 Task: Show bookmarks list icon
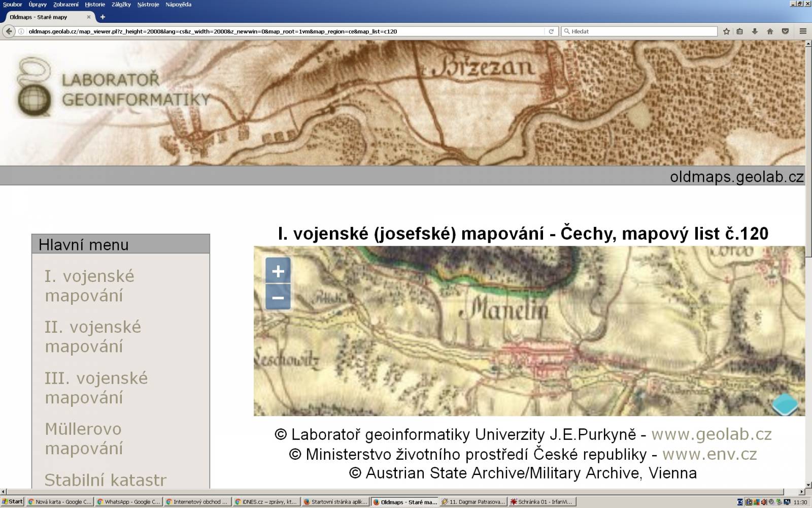(x=740, y=31)
